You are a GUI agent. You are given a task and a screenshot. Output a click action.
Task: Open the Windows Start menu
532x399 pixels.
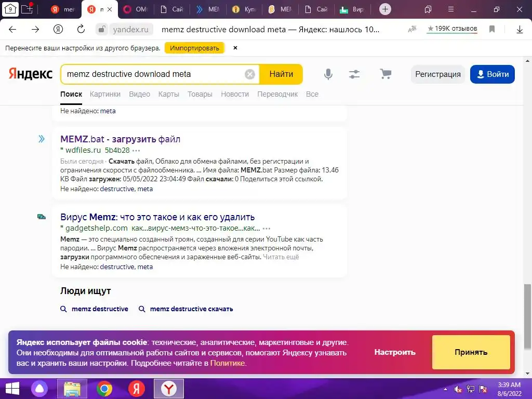point(12,389)
